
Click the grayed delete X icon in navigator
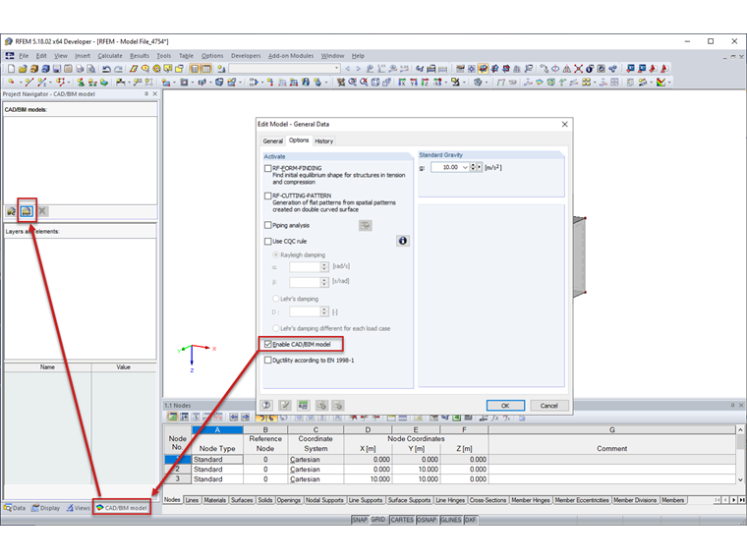(x=42, y=211)
